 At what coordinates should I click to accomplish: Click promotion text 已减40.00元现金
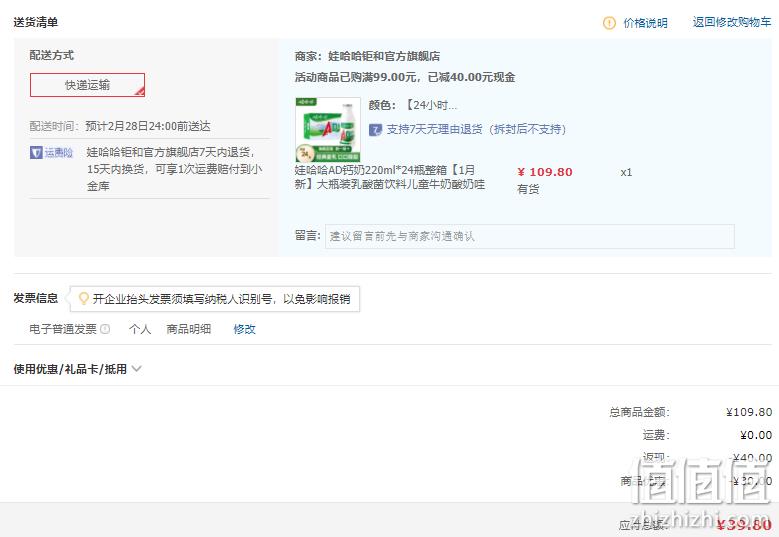471,77
